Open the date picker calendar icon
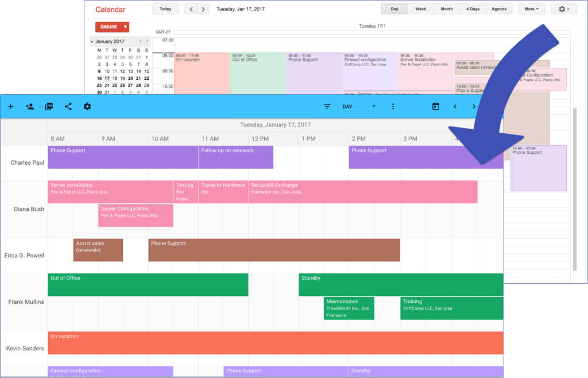 pos(435,106)
